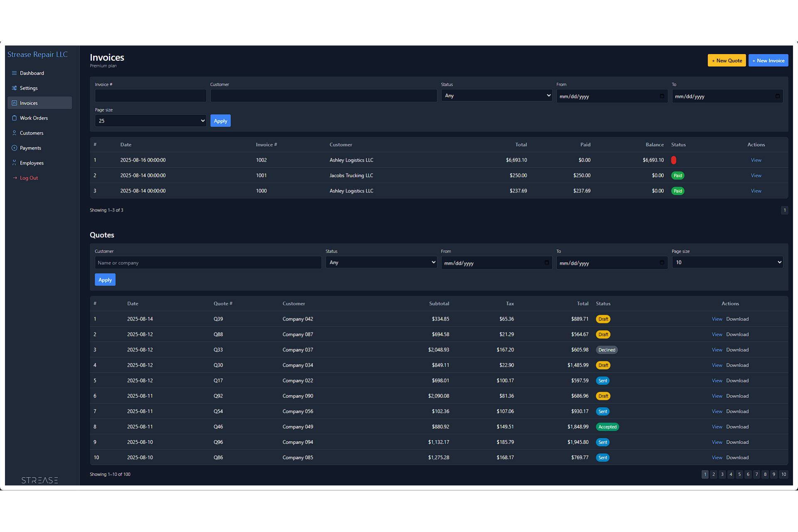Click the Settings sliders icon
The width and height of the screenshot is (798, 532).
pos(14,88)
